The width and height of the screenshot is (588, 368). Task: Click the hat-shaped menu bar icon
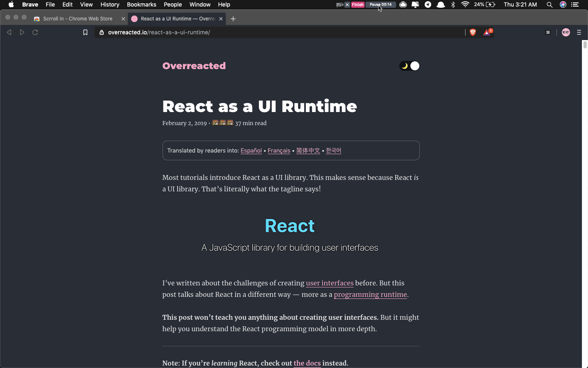coord(441,4)
